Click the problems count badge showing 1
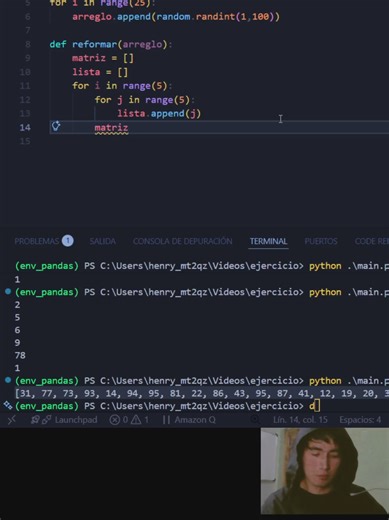 coord(68,241)
